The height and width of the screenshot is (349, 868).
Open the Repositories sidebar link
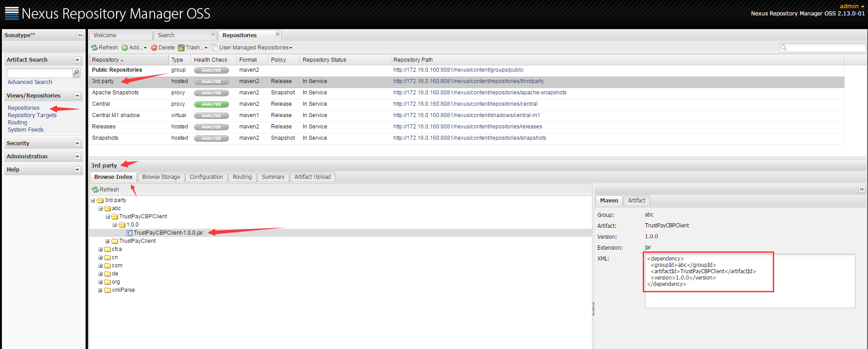pyautogui.click(x=24, y=108)
